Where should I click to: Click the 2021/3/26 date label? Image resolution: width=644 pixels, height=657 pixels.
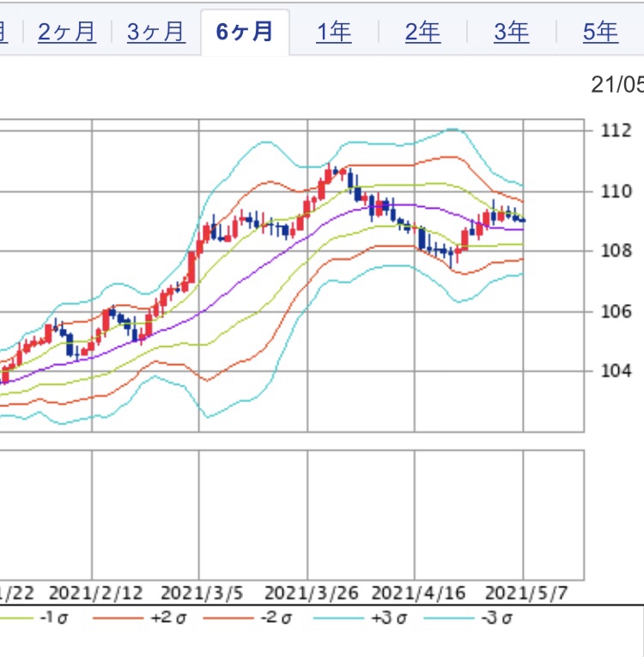click(312, 593)
